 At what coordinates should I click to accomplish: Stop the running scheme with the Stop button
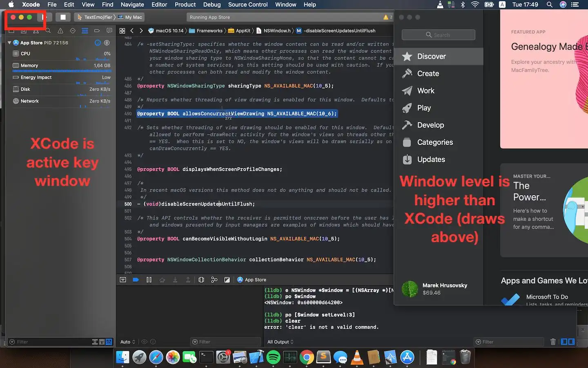tap(63, 17)
